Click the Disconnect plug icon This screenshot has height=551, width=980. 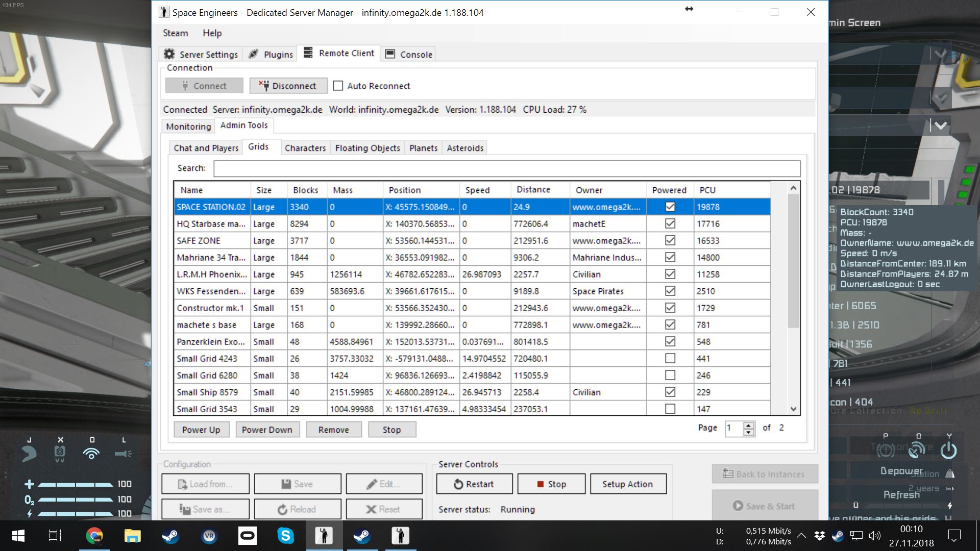pyautogui.click(x=263, y=86)
